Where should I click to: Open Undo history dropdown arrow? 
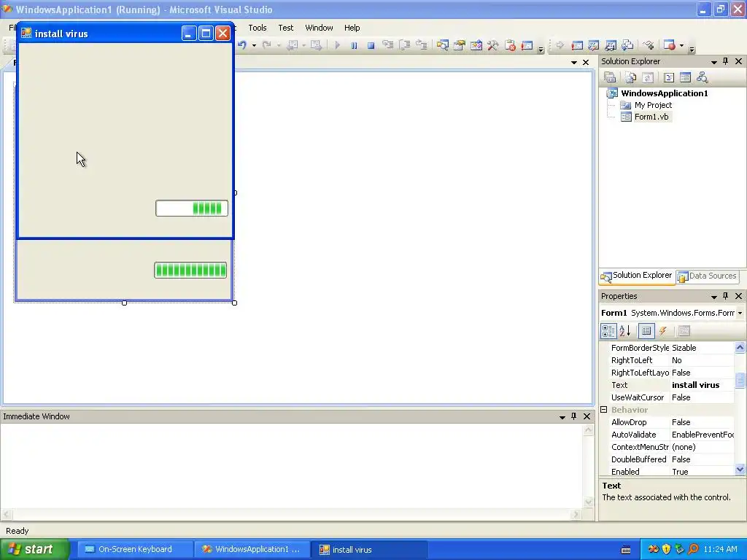tap(254, 46)
